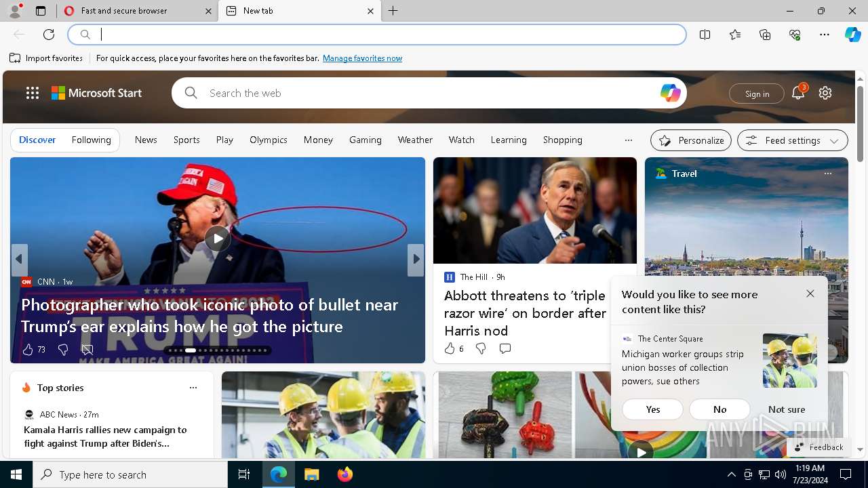Show previous carousel story
The height and width of the screenshot is (488, 868).
click(x=19, y=260)
